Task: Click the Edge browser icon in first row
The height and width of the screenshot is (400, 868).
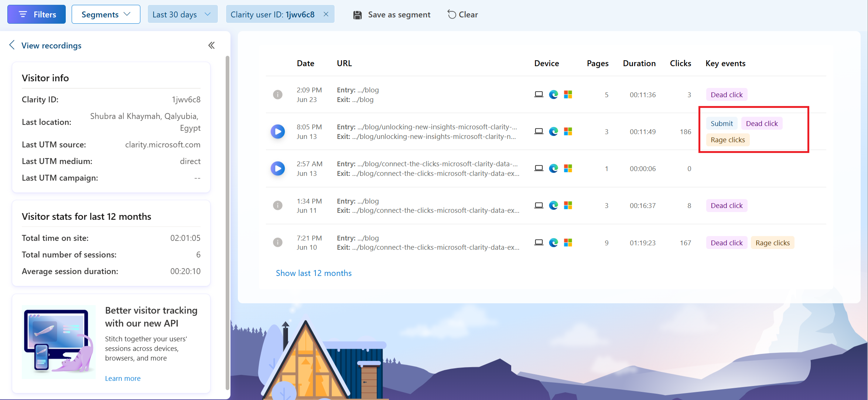Action: pos(553,95)
